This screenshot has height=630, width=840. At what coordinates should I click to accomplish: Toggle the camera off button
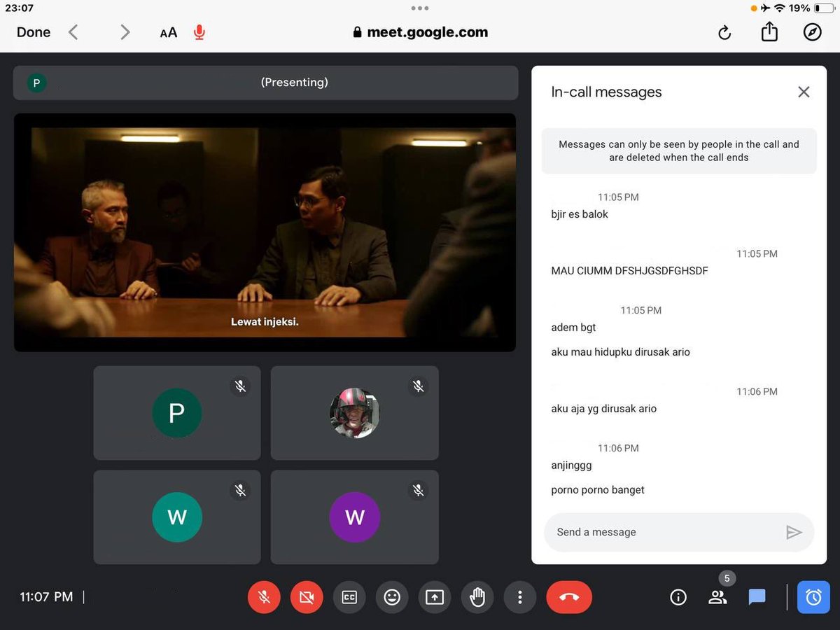[307, 598]
